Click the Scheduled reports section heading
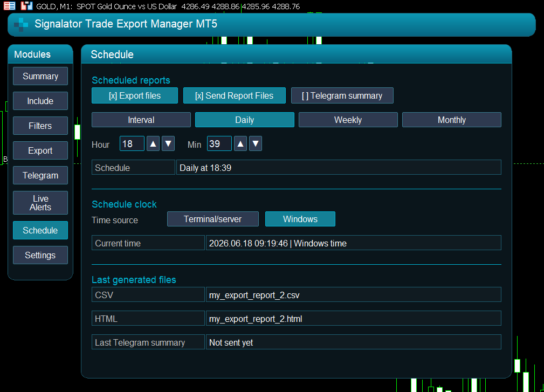Screen dimensions: 544x392 [131, 80]
